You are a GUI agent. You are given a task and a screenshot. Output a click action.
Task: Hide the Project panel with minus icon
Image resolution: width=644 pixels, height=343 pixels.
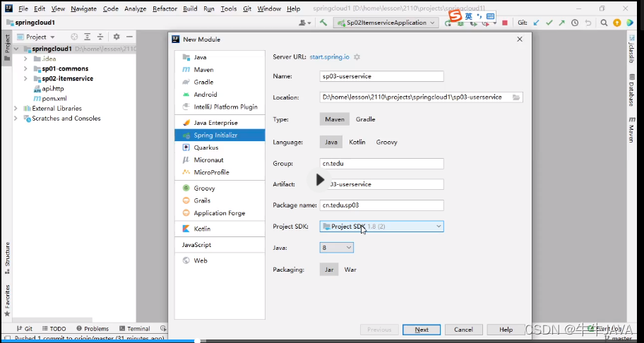click(x=129, y=37)
